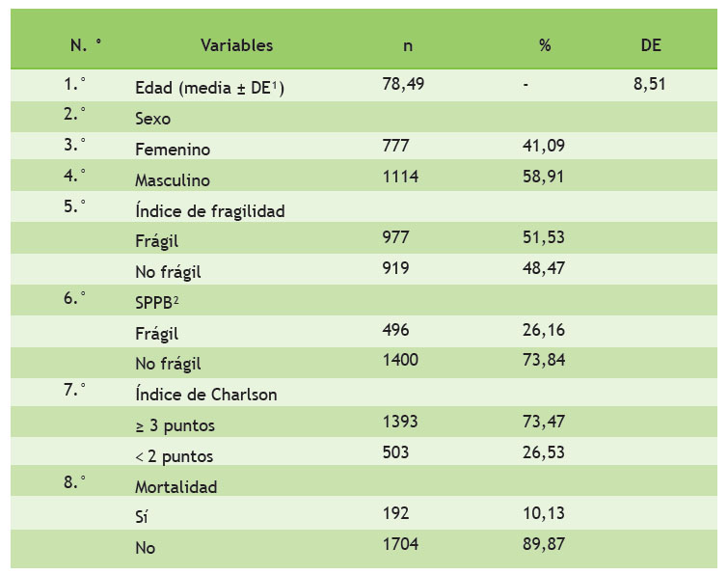This screenshot has width=728, height=574.
Task: Click the "Índice de fragilidad" row label
Action: coord(209,211)
